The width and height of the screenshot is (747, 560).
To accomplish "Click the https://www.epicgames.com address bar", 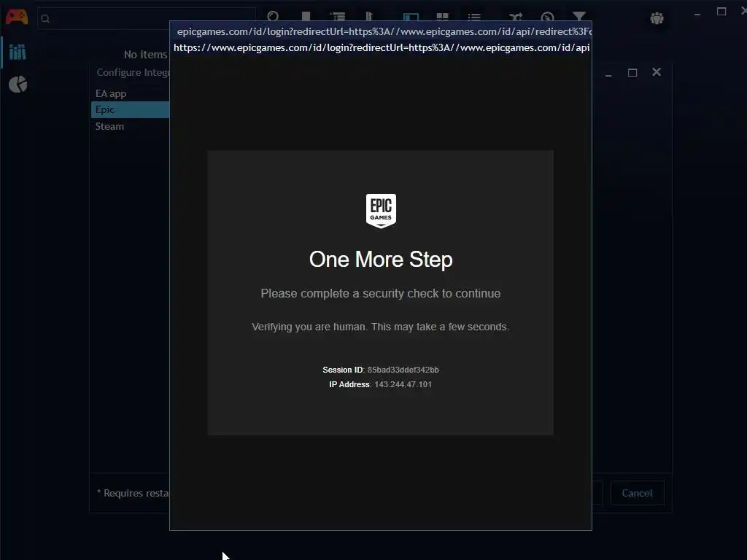I will pos(381,47).
